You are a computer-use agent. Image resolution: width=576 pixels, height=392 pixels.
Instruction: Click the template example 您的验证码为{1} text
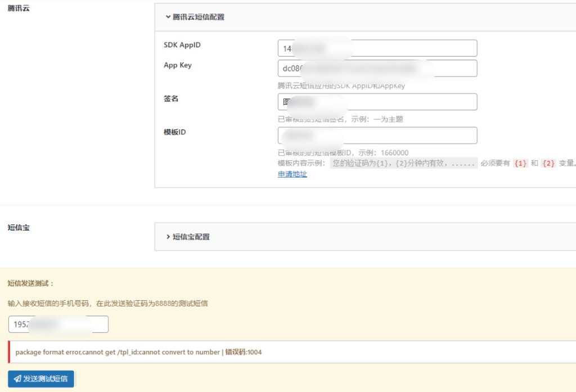click(x=404, y=163)
